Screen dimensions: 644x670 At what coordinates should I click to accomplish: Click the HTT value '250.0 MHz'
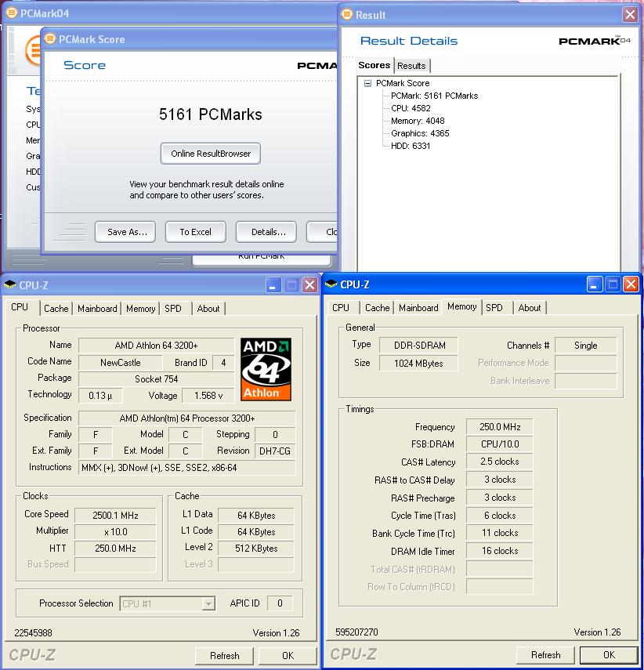pos(115,549)
